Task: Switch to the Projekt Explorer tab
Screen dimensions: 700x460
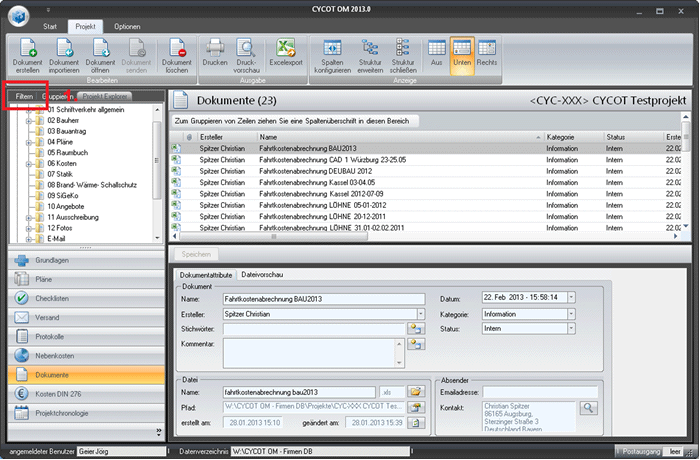Action: pos(104,96)
